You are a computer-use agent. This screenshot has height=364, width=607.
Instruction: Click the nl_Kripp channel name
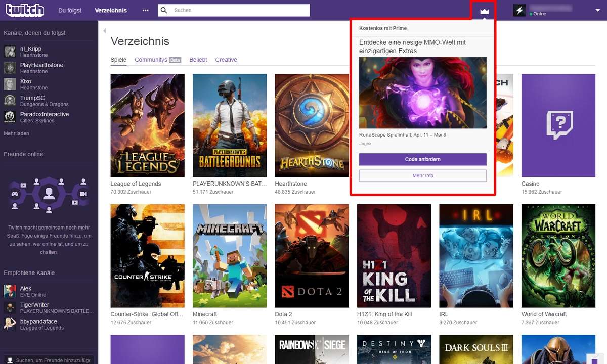click(31, 49)
